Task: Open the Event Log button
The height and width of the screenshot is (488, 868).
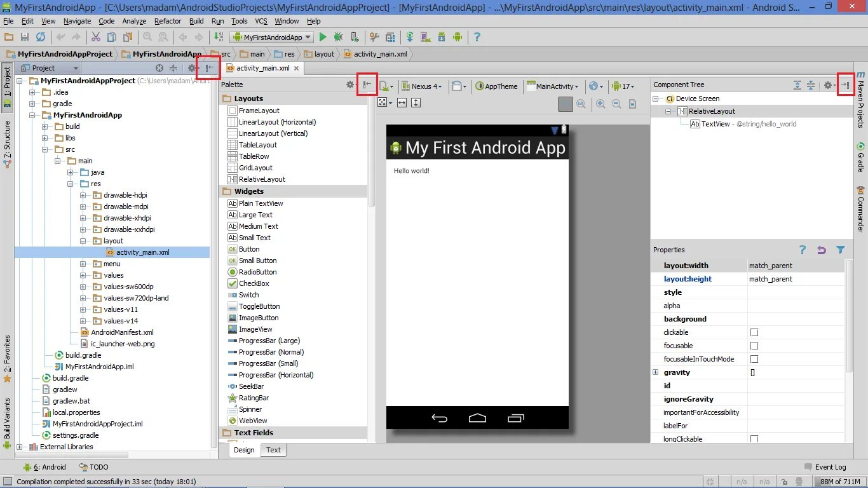Action: tap(825, 467)
